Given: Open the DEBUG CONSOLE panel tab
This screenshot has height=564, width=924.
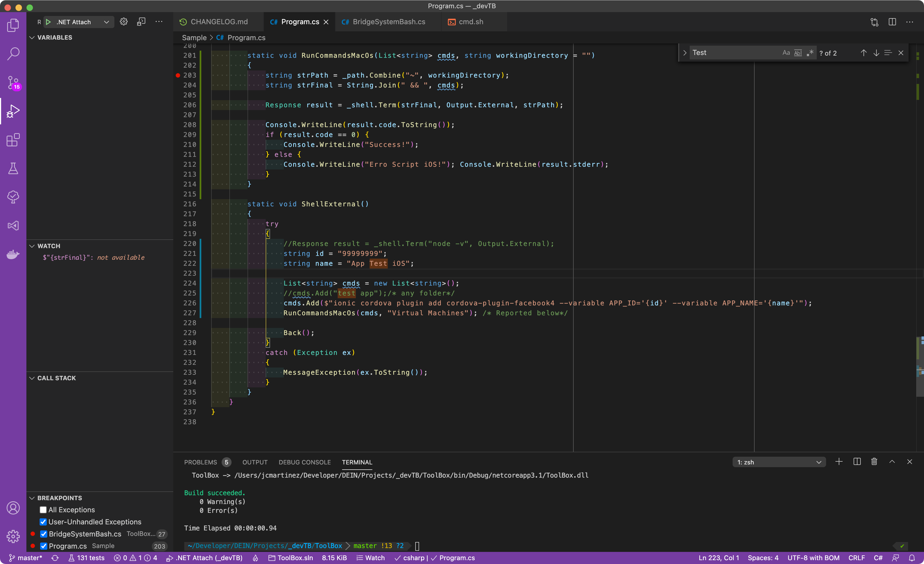Looking at the screenshot, I should click(x=304, y=462).
